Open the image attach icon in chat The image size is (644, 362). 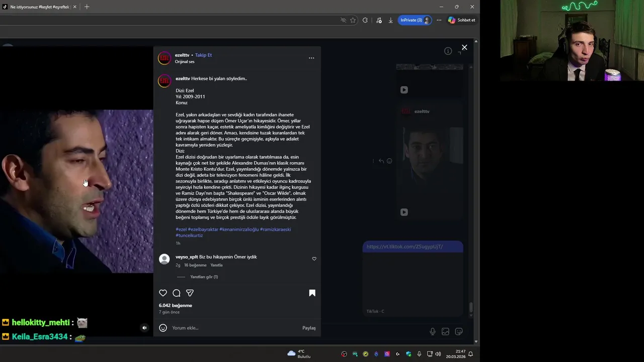pos(445,331)
